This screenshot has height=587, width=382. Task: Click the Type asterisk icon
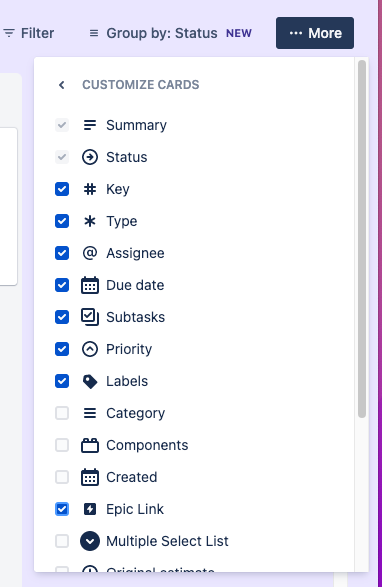click(90, 221)
